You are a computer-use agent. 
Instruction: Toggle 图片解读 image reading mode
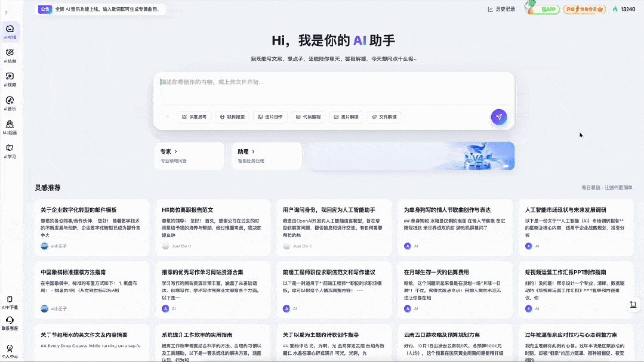coord(346,117)
